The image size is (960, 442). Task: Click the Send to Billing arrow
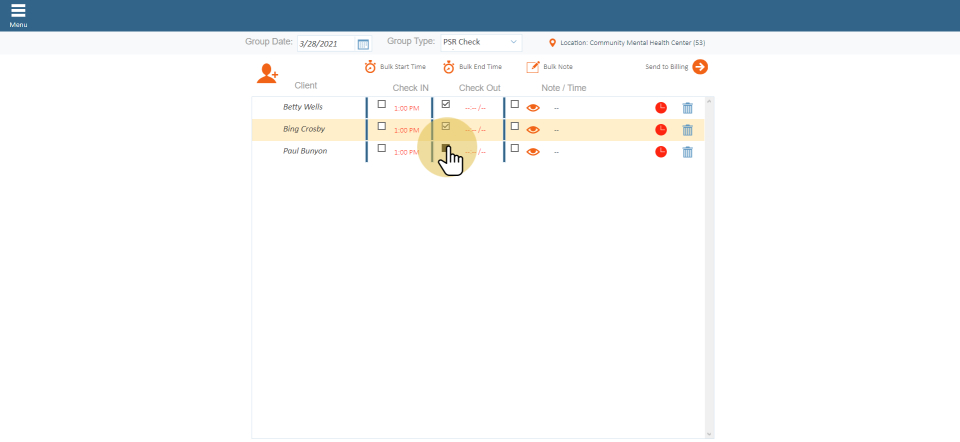[700, 67]
